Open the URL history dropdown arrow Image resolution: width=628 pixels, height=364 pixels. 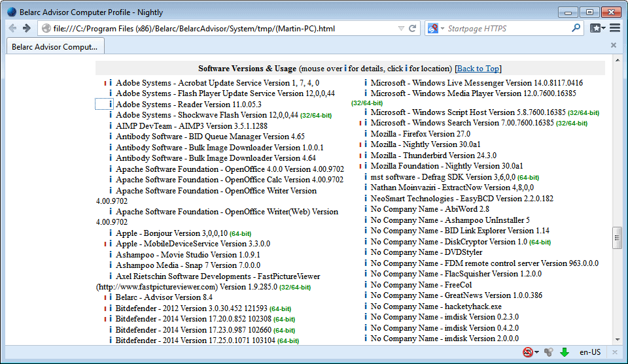coord(401,28)
